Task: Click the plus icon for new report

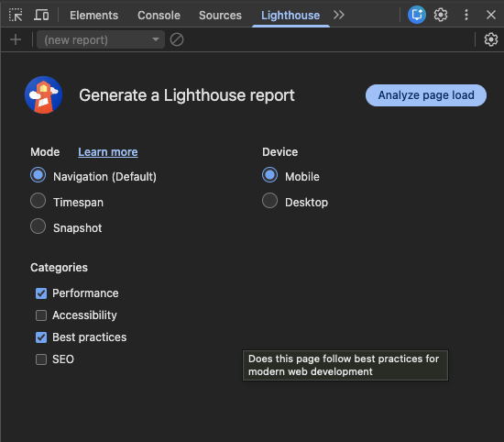Action: tap(16, 39)
